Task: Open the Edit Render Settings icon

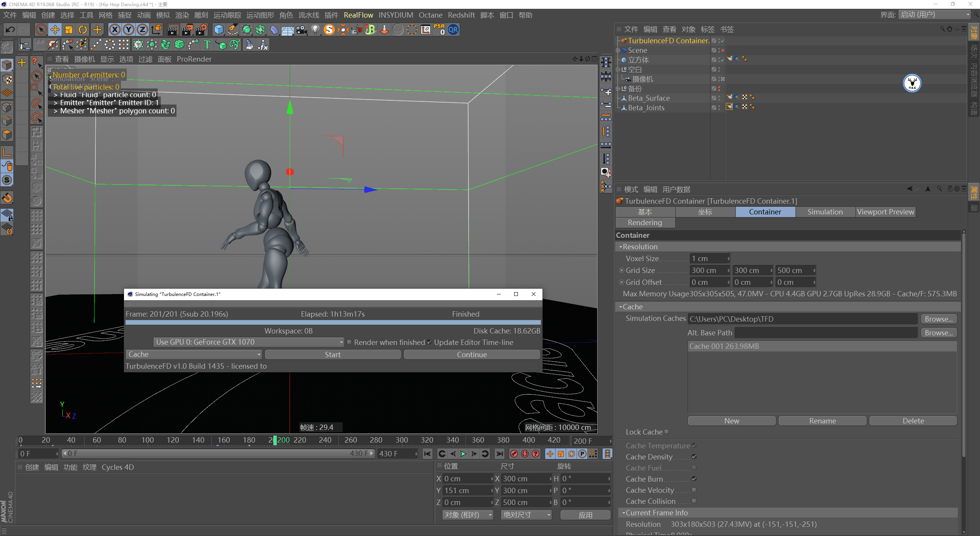Action: [x=201, y=30]
